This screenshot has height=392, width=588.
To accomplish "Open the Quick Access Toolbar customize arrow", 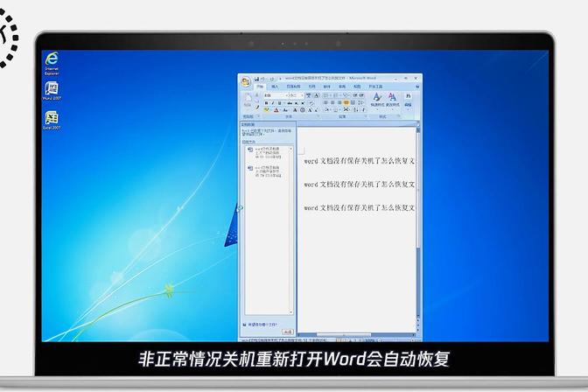I will 281,79.
